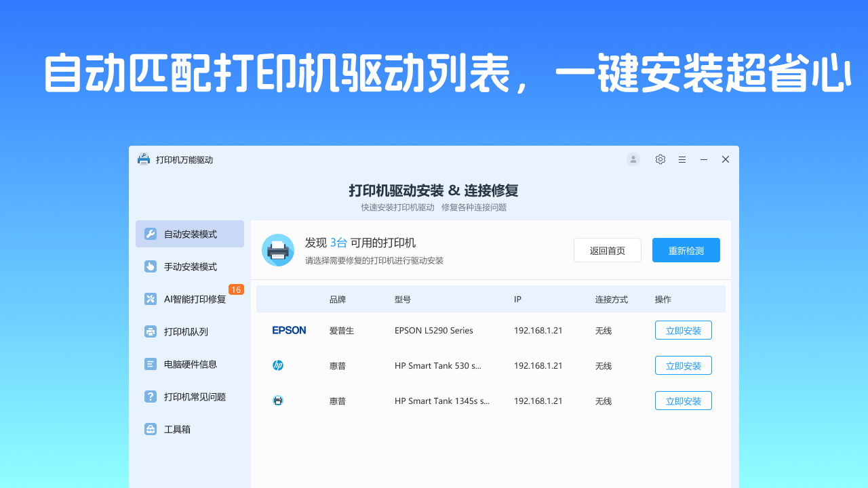868x488 pixels.
Task: Open AI智能打印修复 via its repair tool icon
Action: [150, 299]
